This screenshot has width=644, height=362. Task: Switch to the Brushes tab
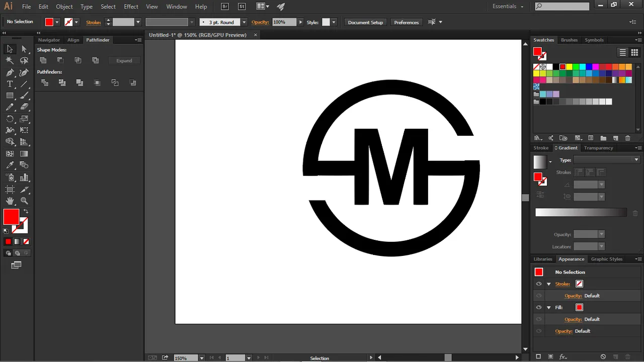pos(569,40)
